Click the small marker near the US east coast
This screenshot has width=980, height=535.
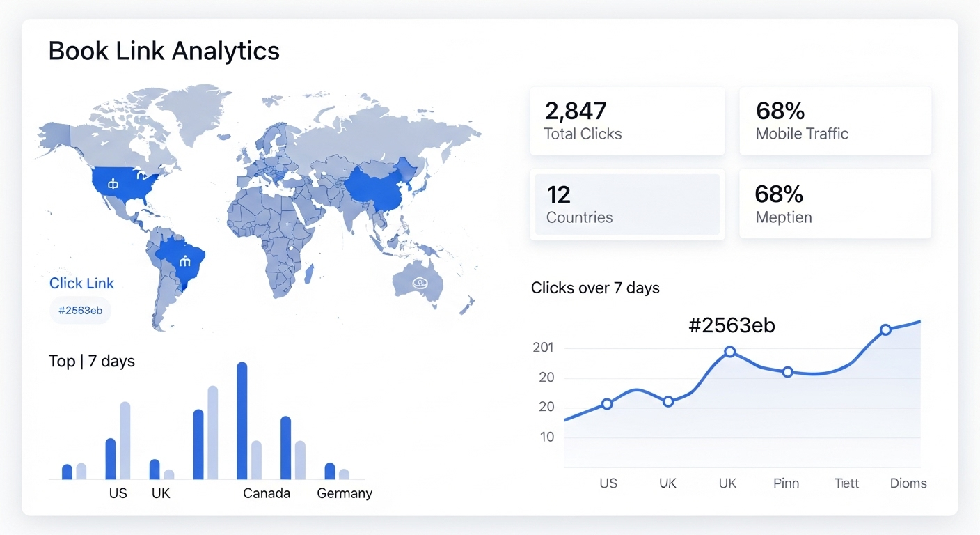pos(141,176)
